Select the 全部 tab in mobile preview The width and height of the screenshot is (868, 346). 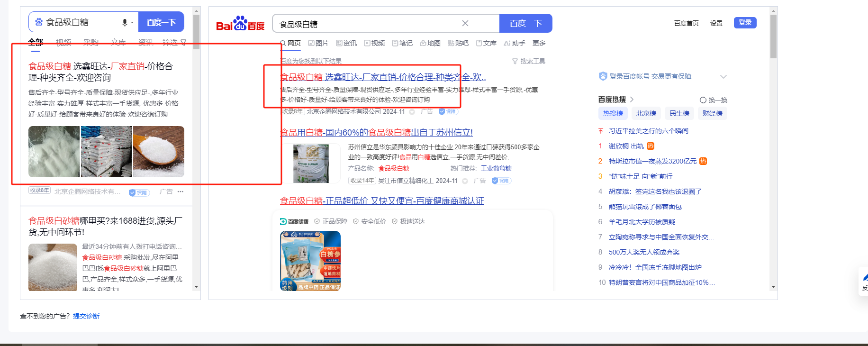click(x=36, y=43)
